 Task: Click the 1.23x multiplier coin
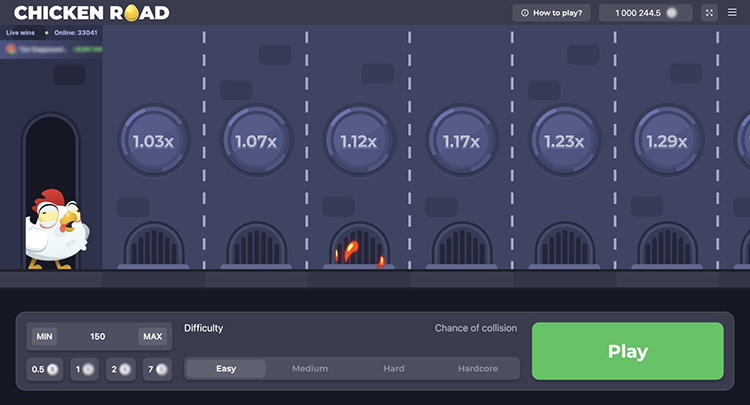click(x=564, y=142)
